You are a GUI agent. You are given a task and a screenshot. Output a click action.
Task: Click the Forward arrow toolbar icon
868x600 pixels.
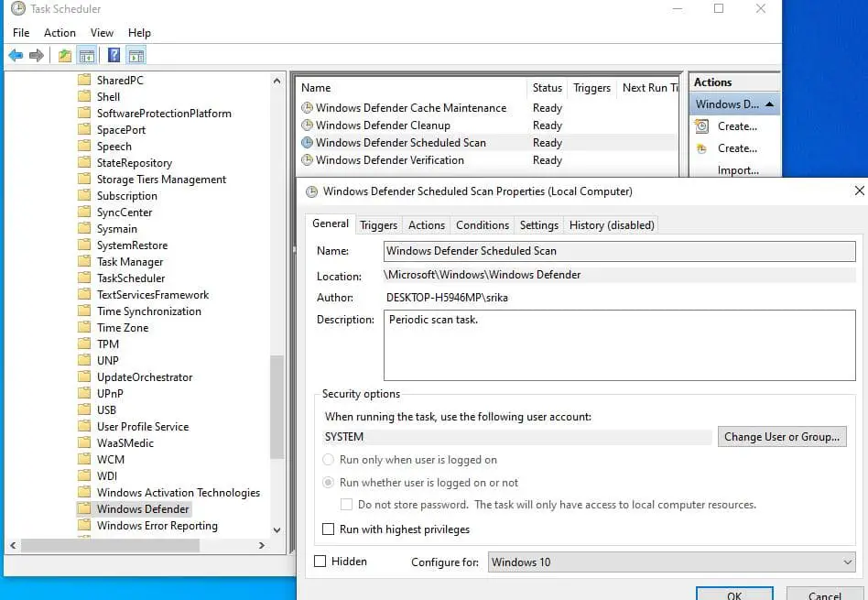37,56
